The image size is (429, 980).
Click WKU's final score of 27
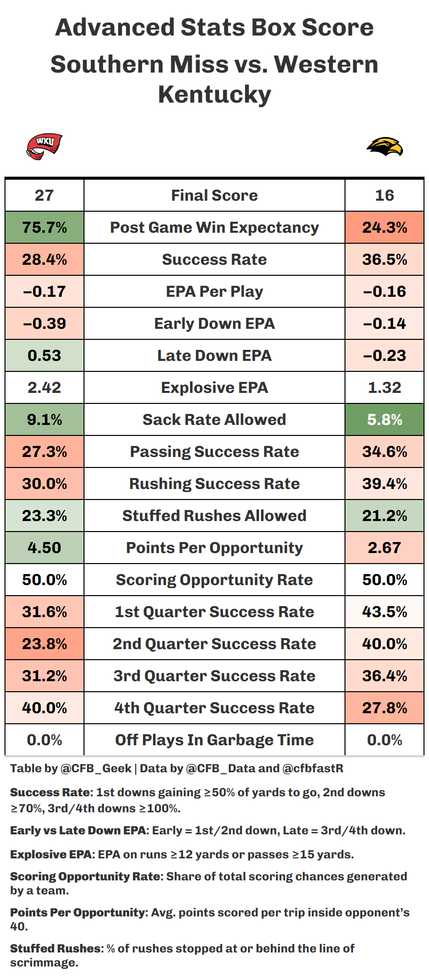(x=44, y=195)
